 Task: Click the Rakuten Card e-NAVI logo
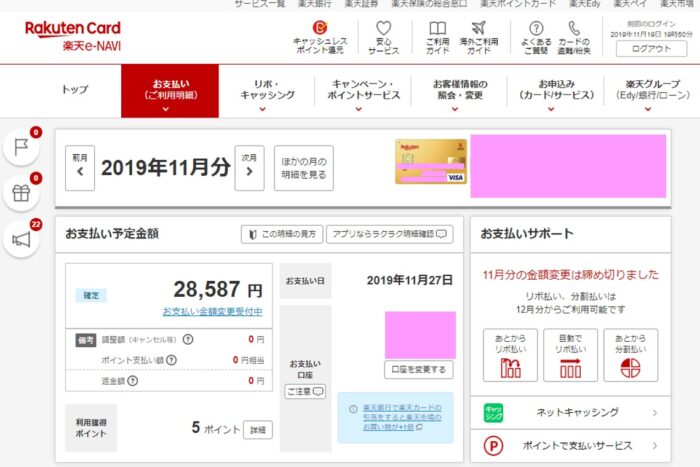73,36
